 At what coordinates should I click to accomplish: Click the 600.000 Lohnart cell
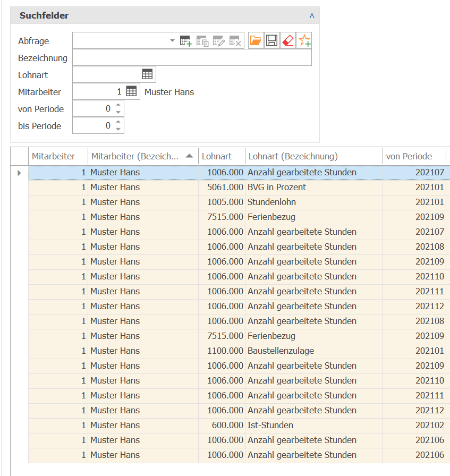click(x=222, y=426)
